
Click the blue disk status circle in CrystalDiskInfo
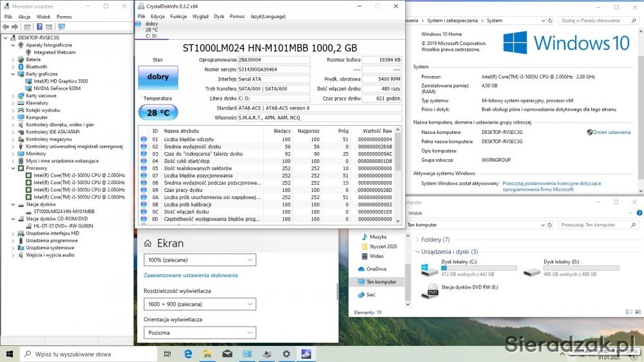click(138, 24)
